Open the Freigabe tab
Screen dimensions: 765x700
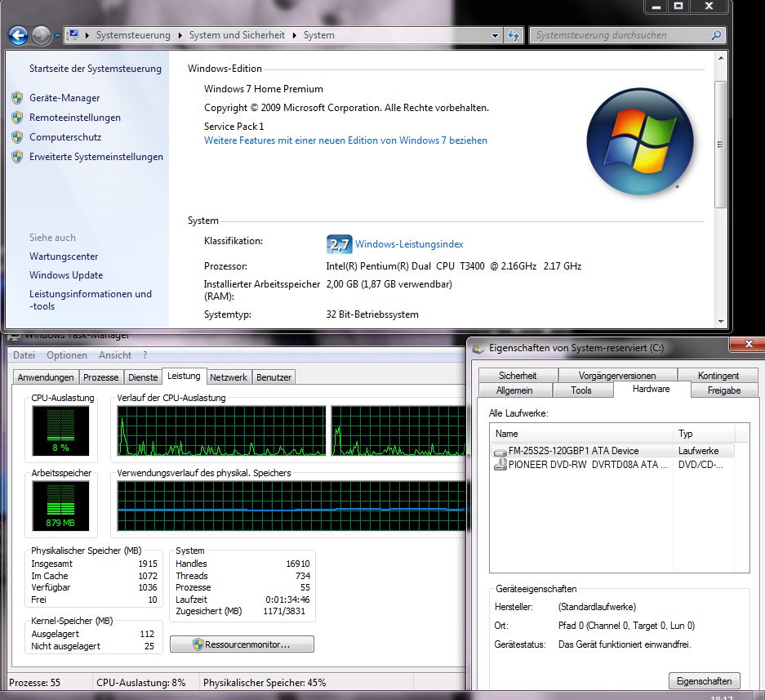(724, 390)
